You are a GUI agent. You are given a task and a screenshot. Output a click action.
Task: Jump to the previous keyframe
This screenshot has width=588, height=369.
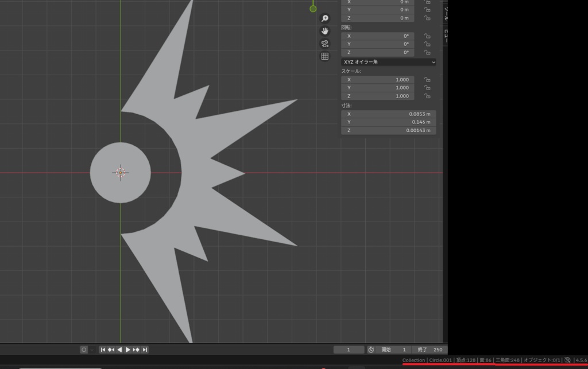[111, 349]
